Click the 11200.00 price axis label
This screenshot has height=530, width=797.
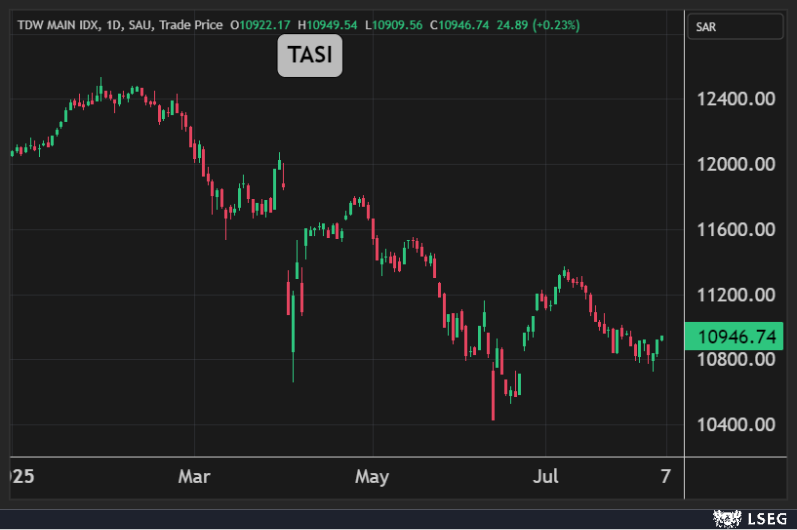pos(738,295)
